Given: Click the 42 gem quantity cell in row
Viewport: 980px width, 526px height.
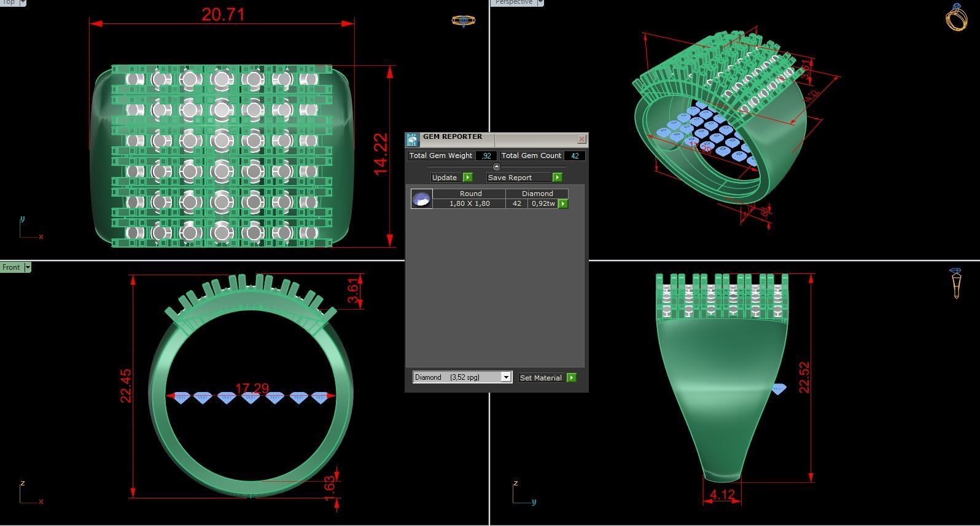Looking at the screenshot, I should (x=517, y=203).
